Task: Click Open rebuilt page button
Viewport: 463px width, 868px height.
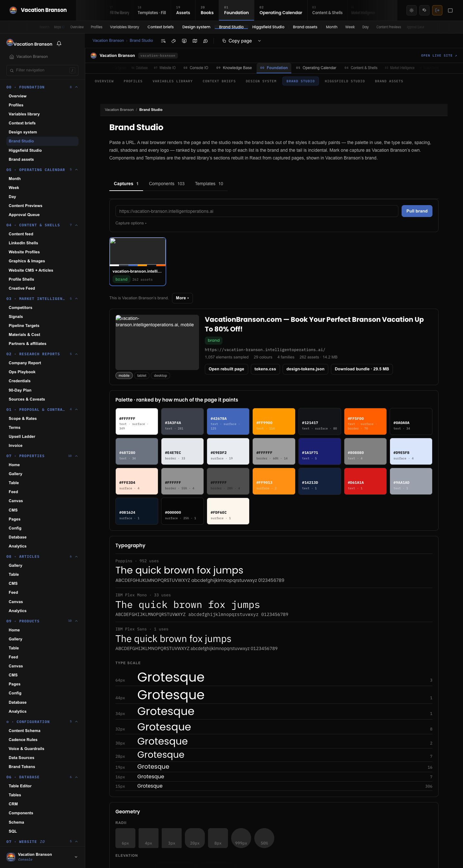Action: (226, 369)
